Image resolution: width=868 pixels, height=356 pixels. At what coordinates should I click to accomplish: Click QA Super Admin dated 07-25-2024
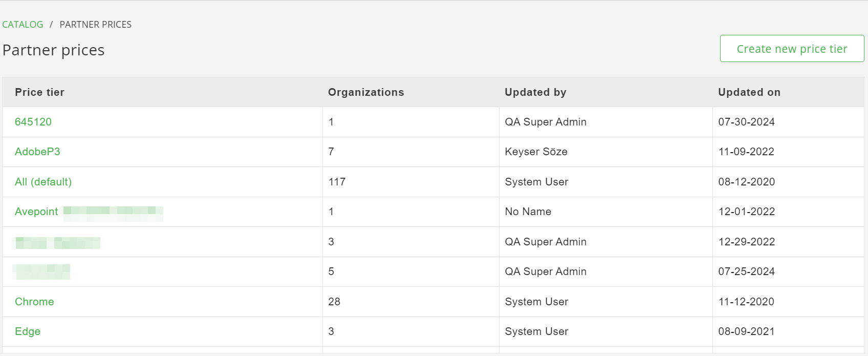(x=546, y=271)
